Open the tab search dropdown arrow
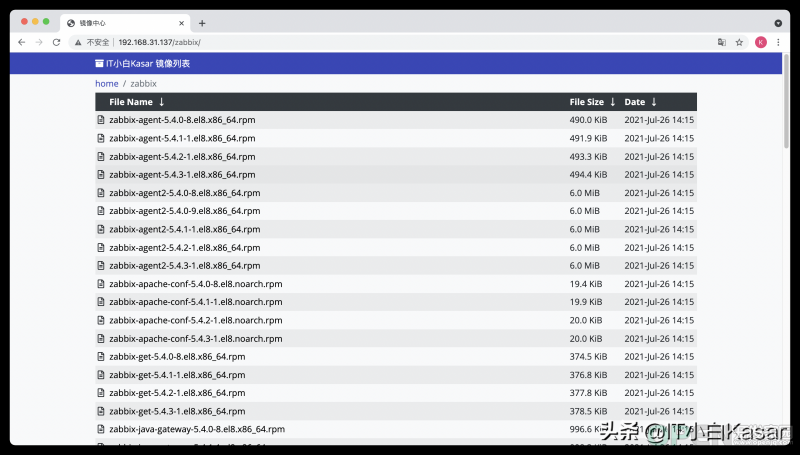This screenshot has width=800, height=455. [x=778, y=23]
